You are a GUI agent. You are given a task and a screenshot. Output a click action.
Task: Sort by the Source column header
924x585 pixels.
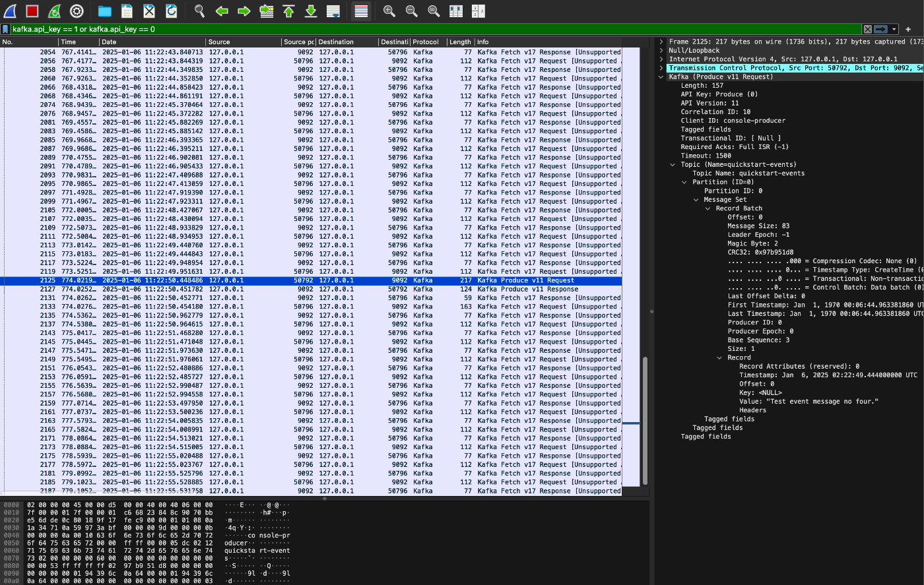(244, 42)
